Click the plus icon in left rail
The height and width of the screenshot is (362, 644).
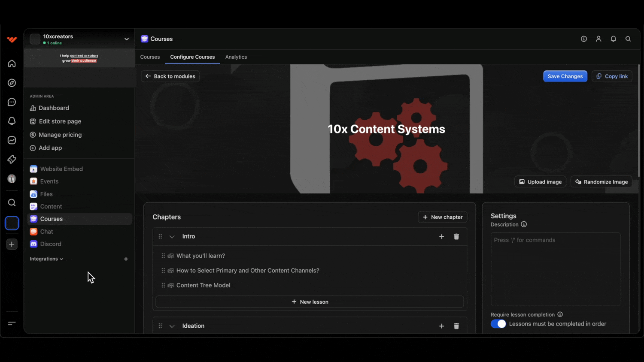[12, 244]
